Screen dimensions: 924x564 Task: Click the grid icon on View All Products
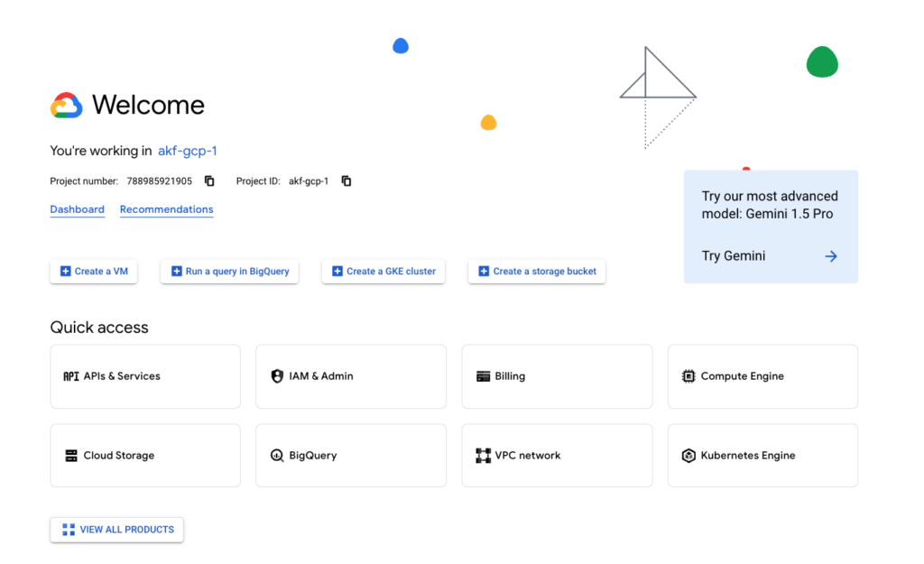pyautogui.click(x=69, y=530)
